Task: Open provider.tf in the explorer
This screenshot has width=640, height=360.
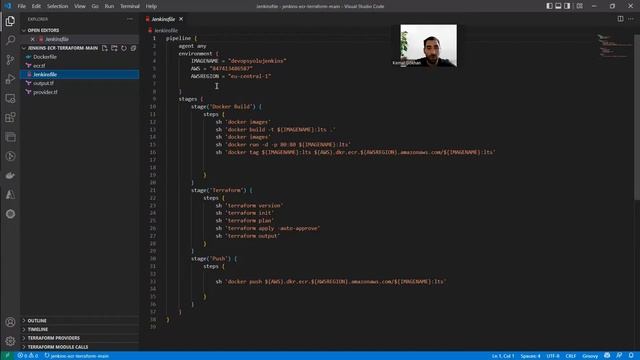Action: pos(80,92)
